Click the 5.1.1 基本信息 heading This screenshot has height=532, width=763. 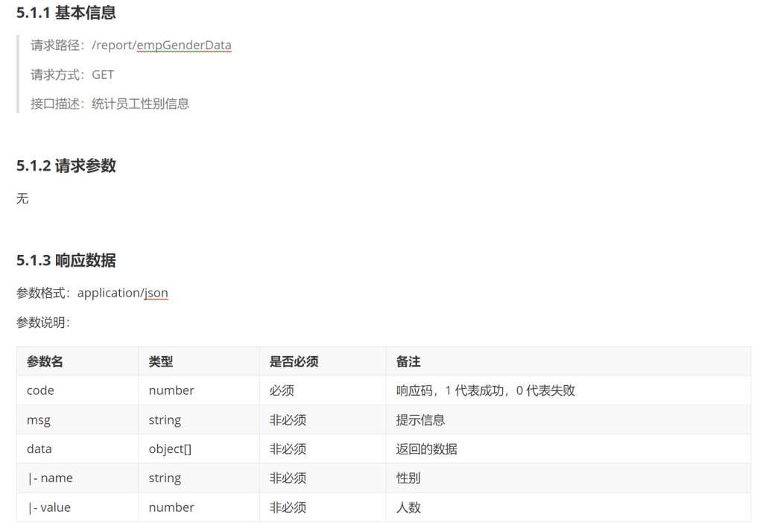66,13
